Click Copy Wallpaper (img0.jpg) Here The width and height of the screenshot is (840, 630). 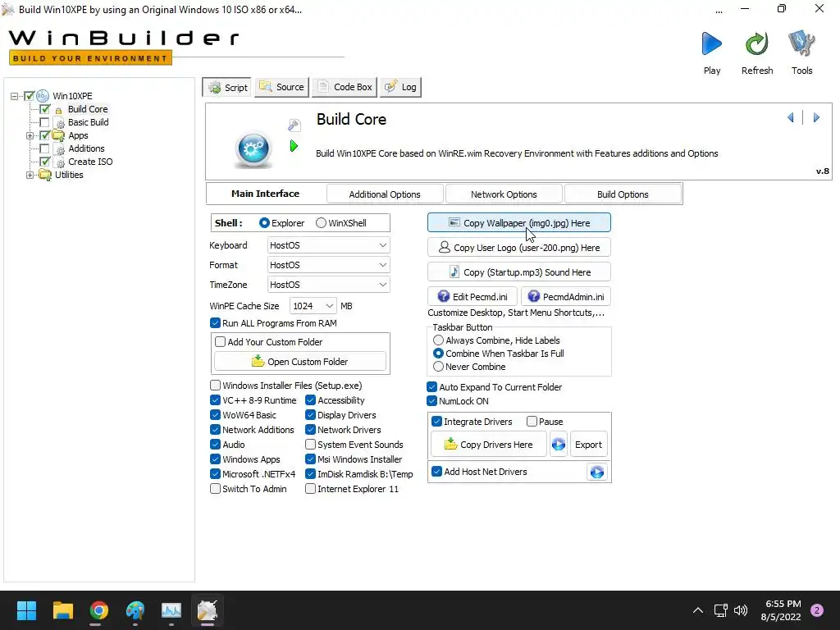pos(519,223)
